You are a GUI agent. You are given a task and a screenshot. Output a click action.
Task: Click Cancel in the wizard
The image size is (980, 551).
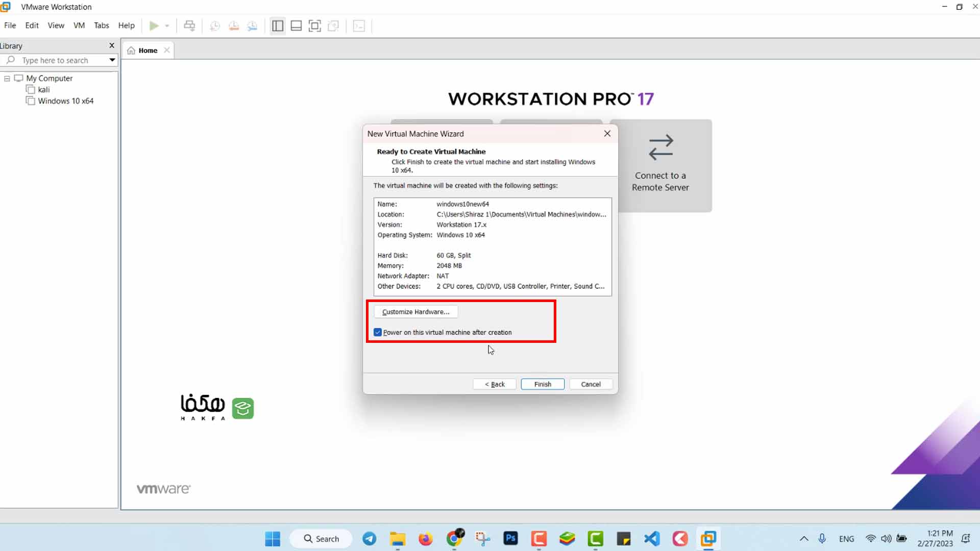tap(591, 384)
